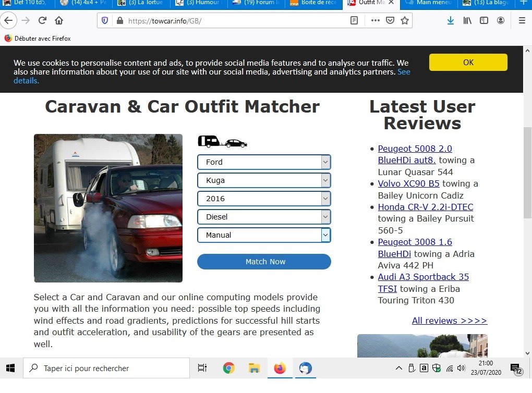Open Volvo XC90 B5 review
This screenshot has height=393, width=532.
(408, 183)
